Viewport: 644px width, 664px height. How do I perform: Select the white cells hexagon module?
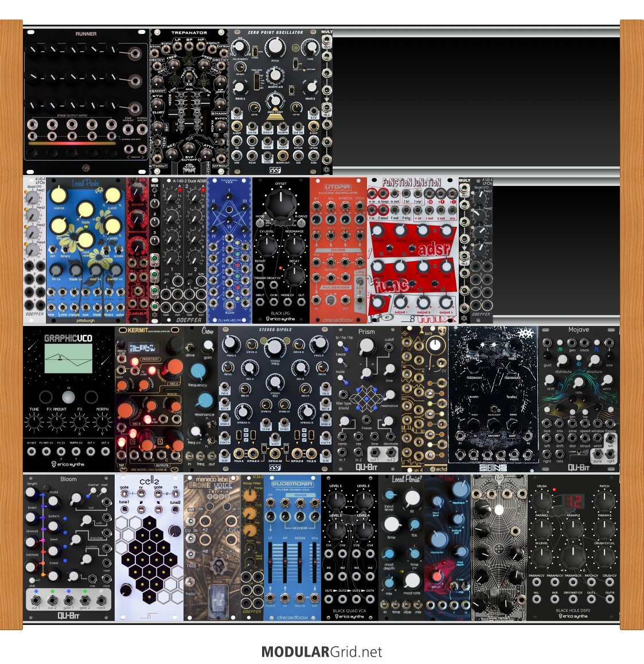pyautogui.click(x=149, y=547)
